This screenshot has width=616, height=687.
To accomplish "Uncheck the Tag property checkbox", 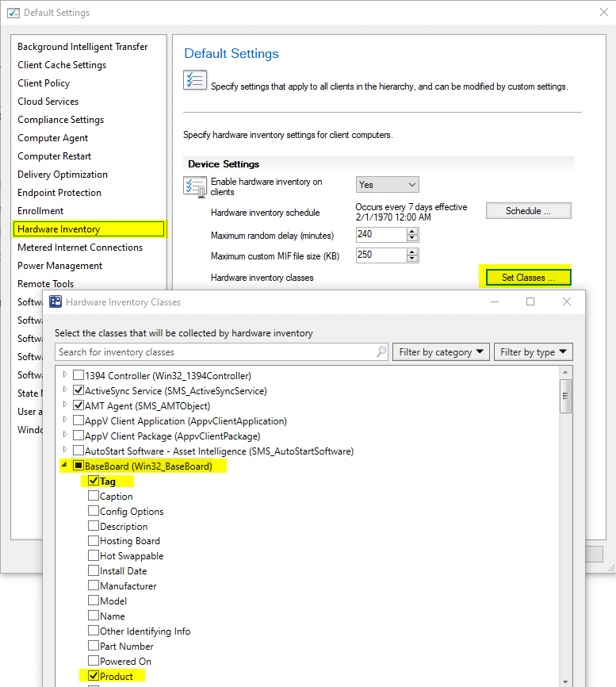I will pos(94,482).
